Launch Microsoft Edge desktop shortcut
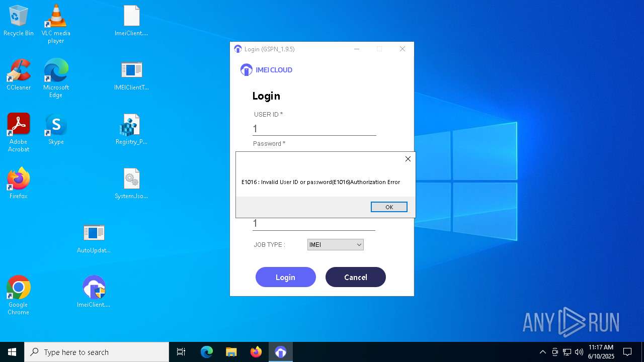This screenshot has height=362, width=644. (x=56, y=78)
